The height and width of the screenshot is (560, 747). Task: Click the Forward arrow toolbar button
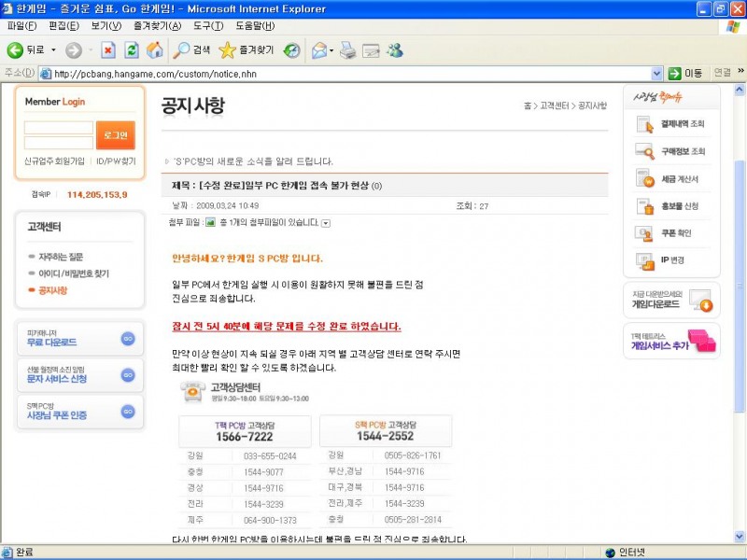74,50
